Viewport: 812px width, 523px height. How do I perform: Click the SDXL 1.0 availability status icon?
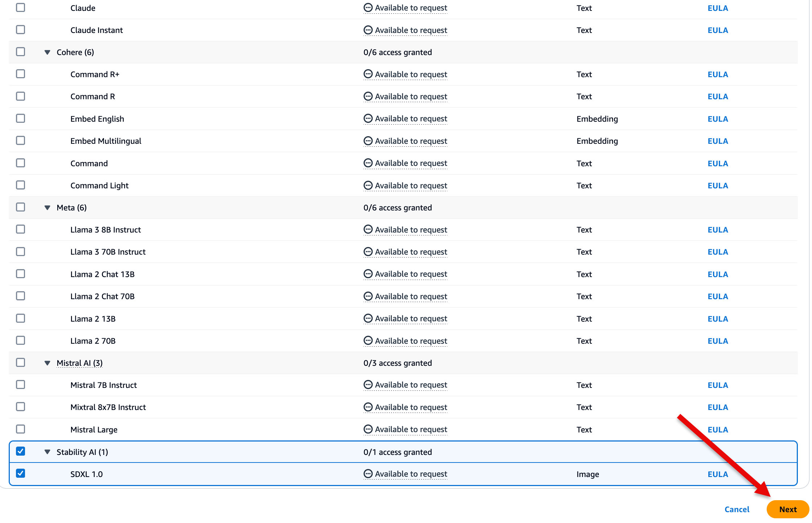(x=368, y=474)
